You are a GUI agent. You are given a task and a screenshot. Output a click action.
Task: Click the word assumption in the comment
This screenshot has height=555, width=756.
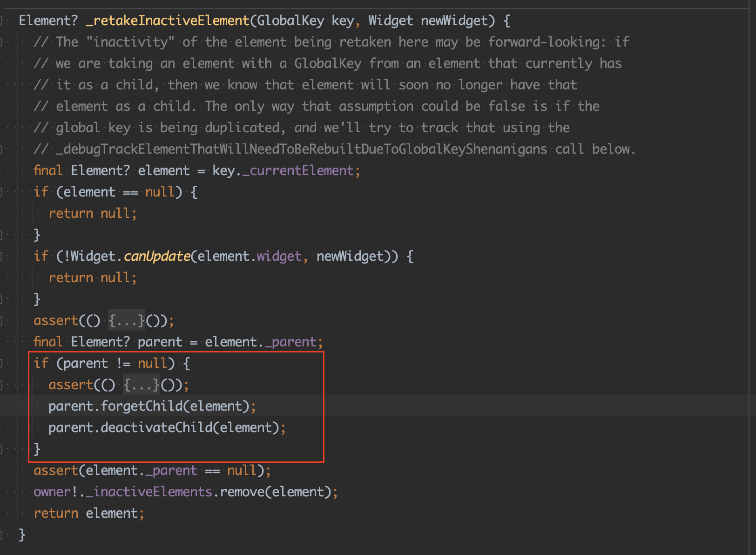click(376, 106)
